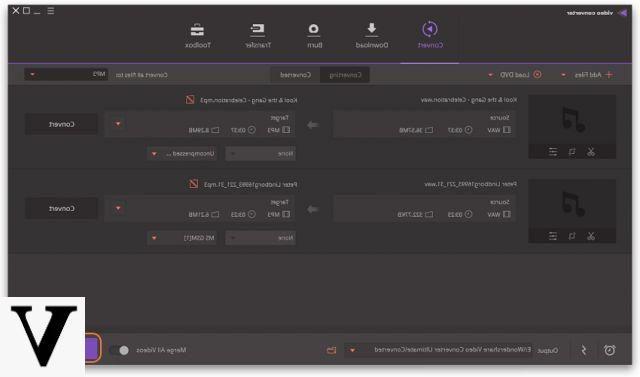Click the conversion arrow for Kool & the Gang
This screenshot has height=377, width=640.
(x=313, y=125)
